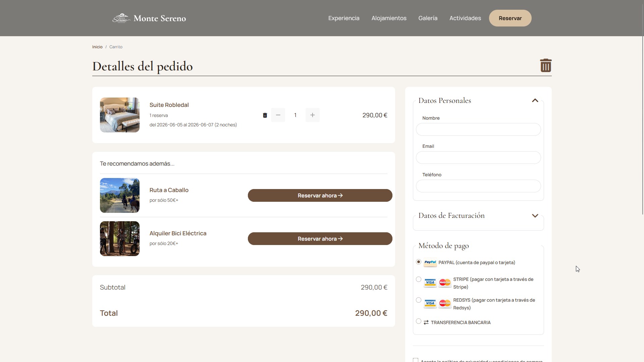644x362 pixels.
Task: Increase Suite Robledal quantity with plus button
Action: [x=313, y=115]
